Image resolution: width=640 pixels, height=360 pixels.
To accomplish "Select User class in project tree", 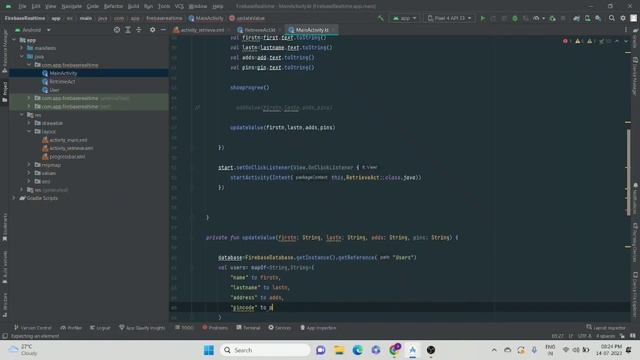I will [54, 90].
